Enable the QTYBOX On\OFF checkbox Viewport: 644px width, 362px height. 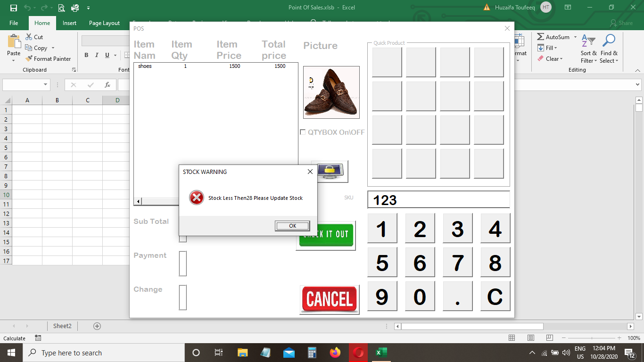[303, 132]
